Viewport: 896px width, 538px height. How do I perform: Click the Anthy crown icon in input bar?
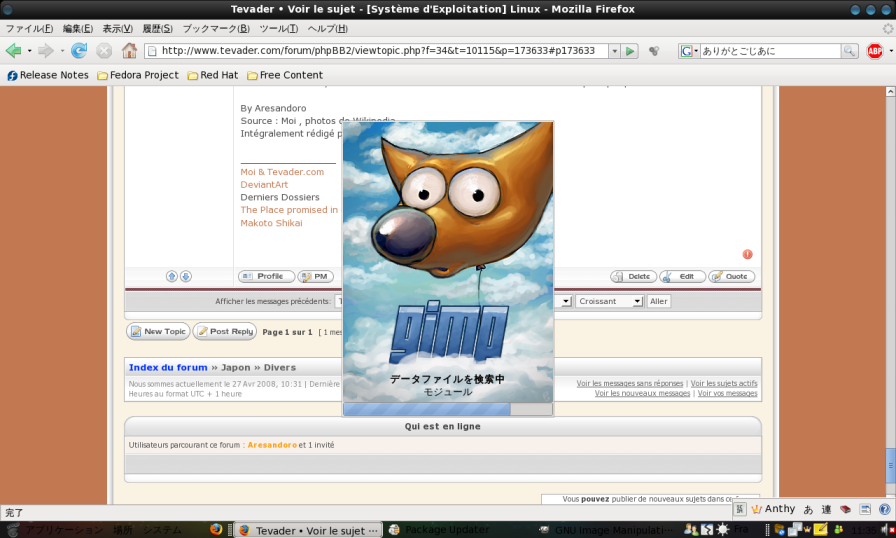click(757, 509)
